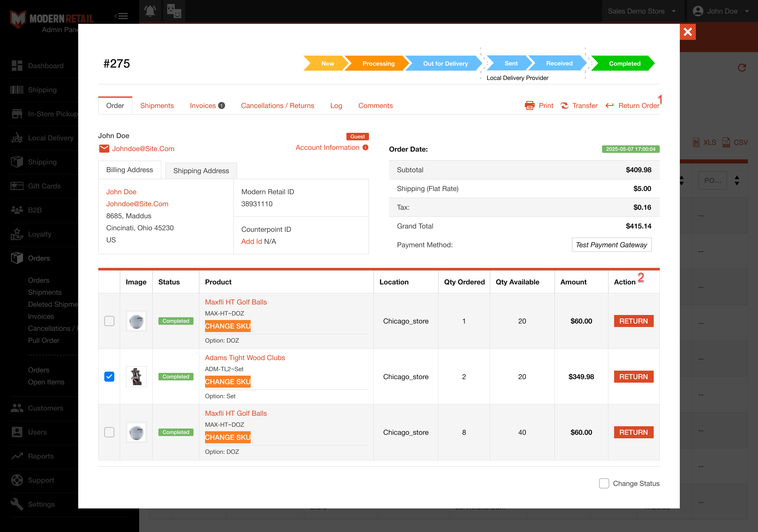Open the Sales Demo Store dropdown

[x=642, y=11]
